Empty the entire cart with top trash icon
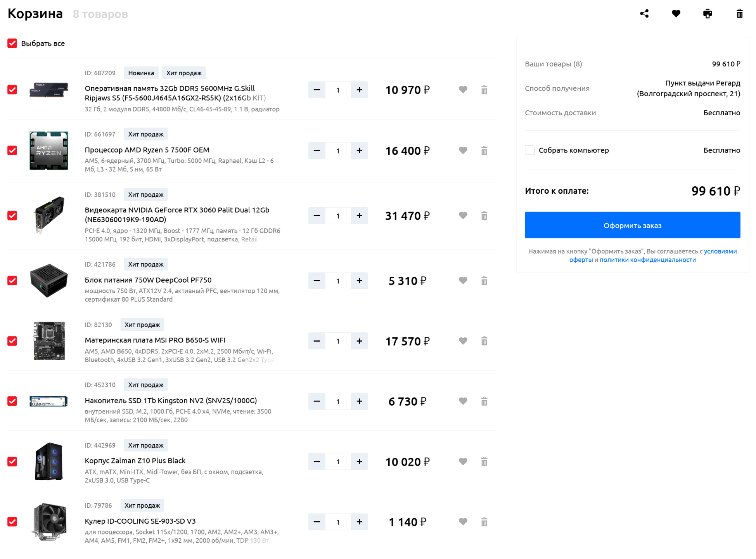This screenshot has width=756, height=559. click(739, 14)
